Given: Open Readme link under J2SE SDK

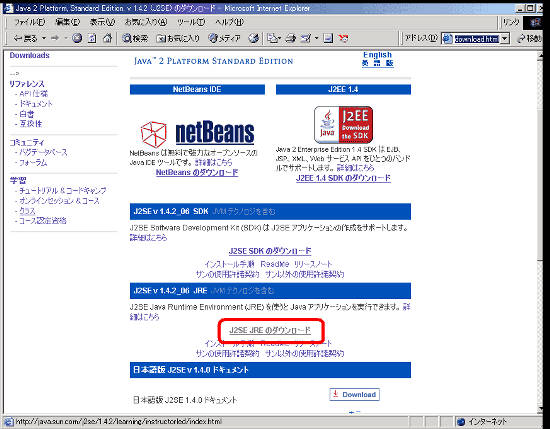Looking at the screenshot, I should [275, 264].
